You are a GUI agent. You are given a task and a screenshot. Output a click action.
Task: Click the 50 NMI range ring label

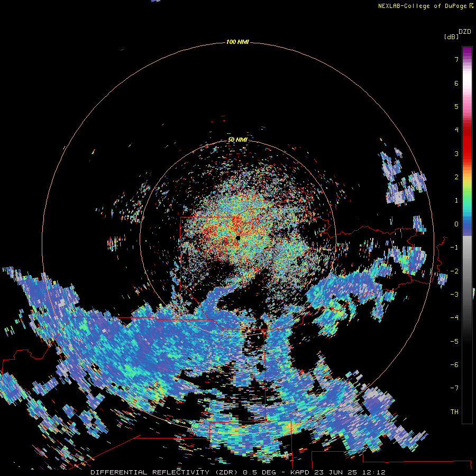coord(237,140)
